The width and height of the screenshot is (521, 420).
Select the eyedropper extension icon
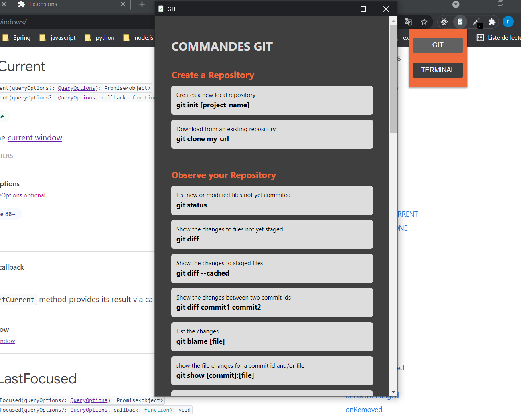[476, 22]
